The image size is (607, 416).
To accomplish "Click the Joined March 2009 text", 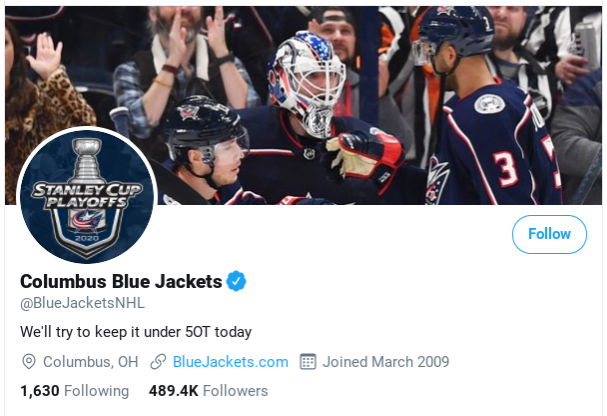I will pyautogui.click(x=386, y=362).
